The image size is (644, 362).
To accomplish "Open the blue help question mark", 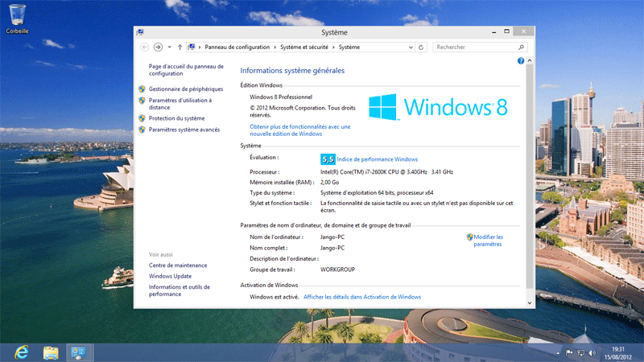I will (521, 61).
